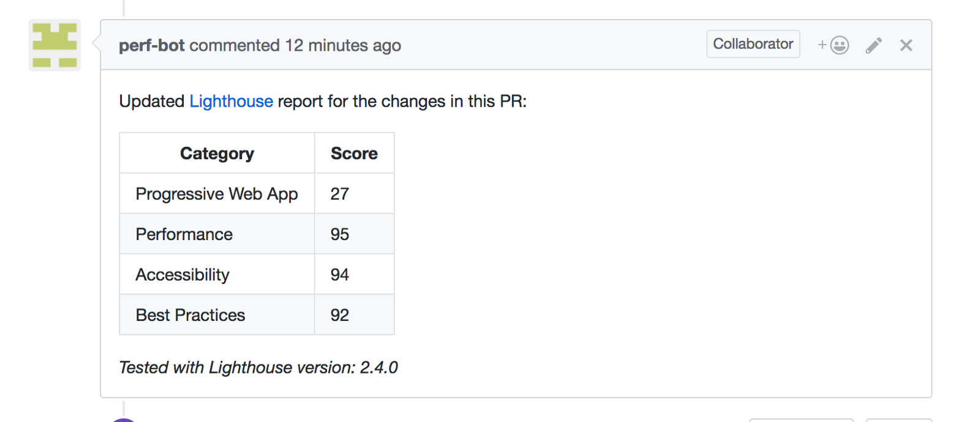Click the Progressive Web App score of 27

pyautogui.click(x=340, y=194)
